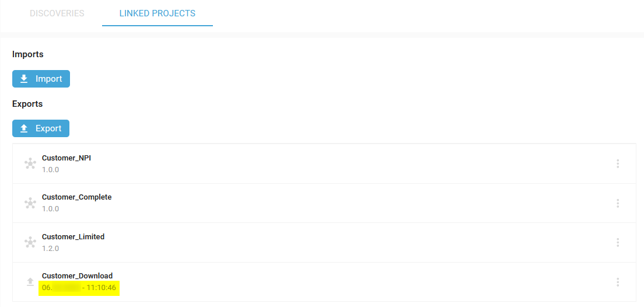Click the 1.2.0 version under Customer_Limited

51,248
